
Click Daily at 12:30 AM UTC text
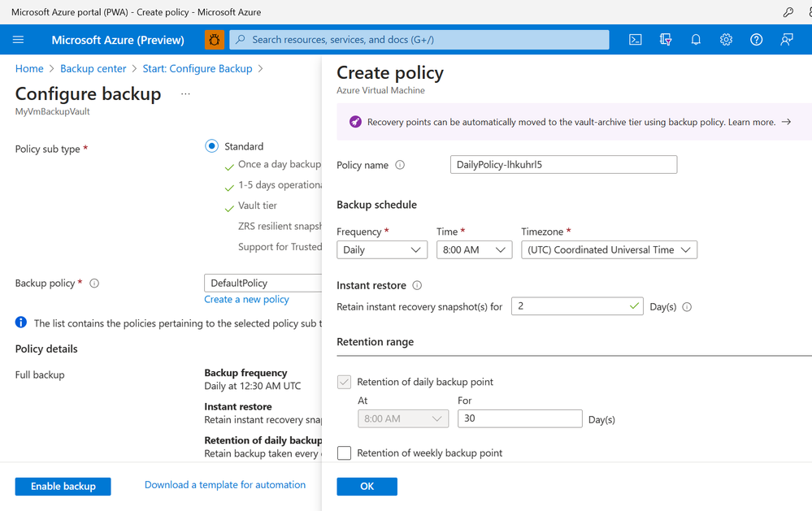(x=252, y=386)
